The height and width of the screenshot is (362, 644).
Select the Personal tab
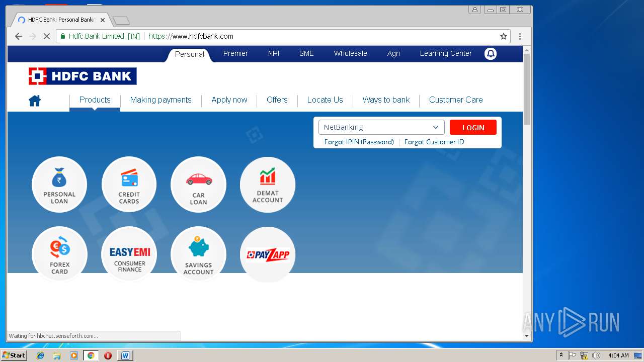click(x=190, y=54)
